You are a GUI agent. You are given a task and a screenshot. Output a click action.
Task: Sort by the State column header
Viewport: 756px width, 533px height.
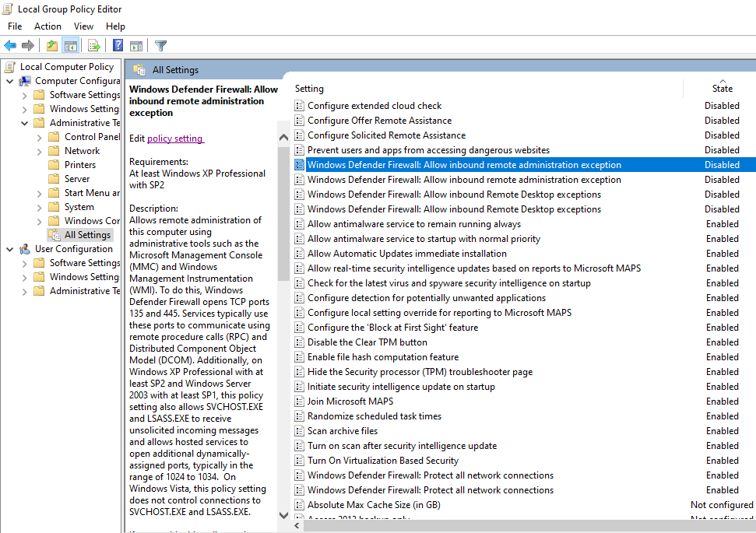click(722, 87)
